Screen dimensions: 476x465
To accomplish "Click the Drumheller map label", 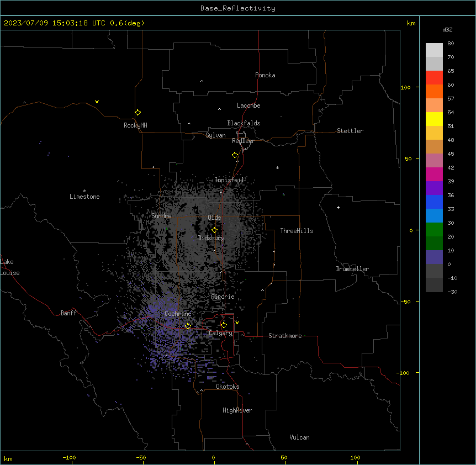I will (352, 269).
